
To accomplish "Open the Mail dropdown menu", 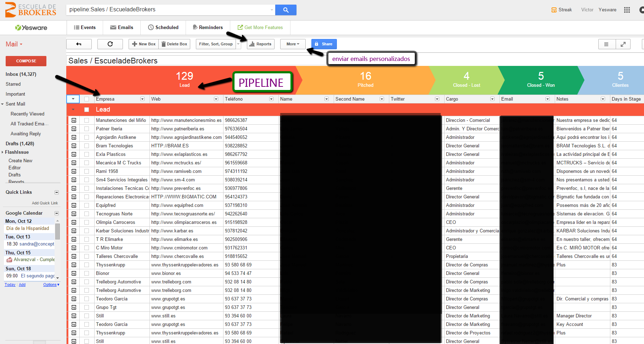I will click(14, 44).
